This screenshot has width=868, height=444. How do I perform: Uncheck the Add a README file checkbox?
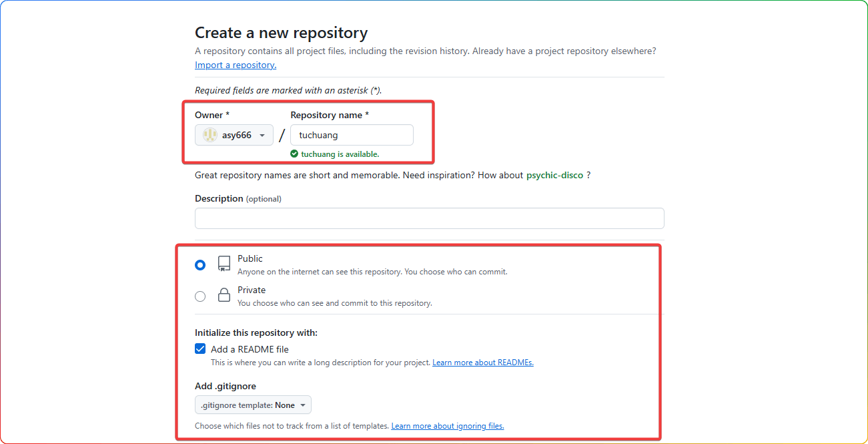click(x=200, y=349)
